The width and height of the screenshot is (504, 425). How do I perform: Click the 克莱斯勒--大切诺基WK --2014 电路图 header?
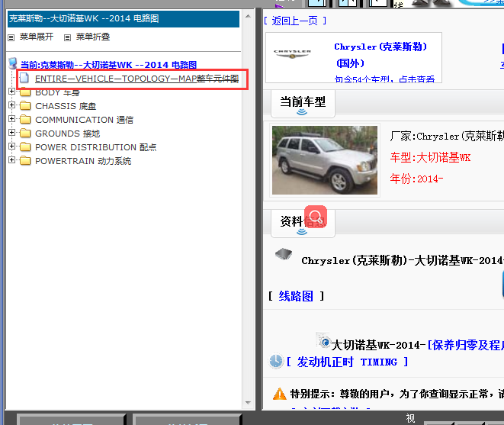click(x=124, y=18)
